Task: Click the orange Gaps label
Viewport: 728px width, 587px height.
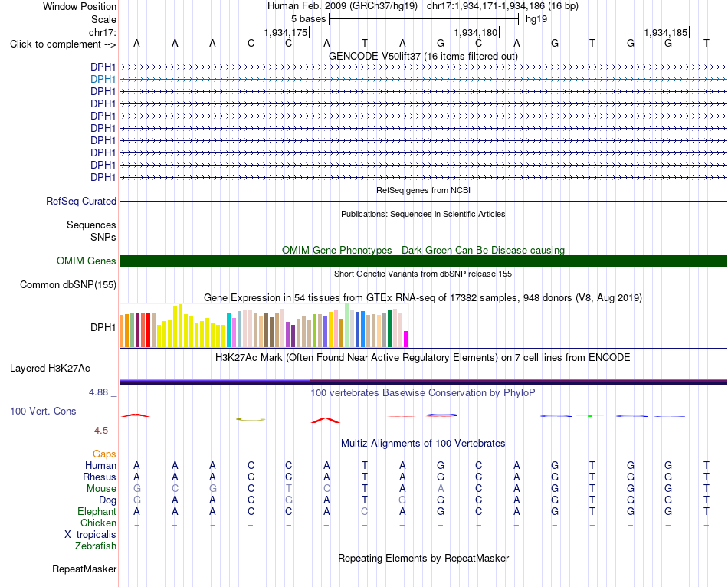Action: (104, 454)
